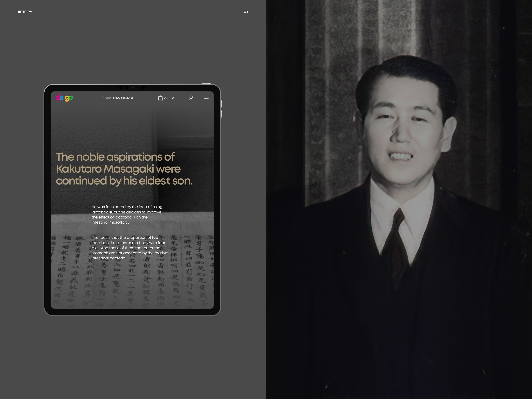Click the tablet's front camera lens

[132, 88]
